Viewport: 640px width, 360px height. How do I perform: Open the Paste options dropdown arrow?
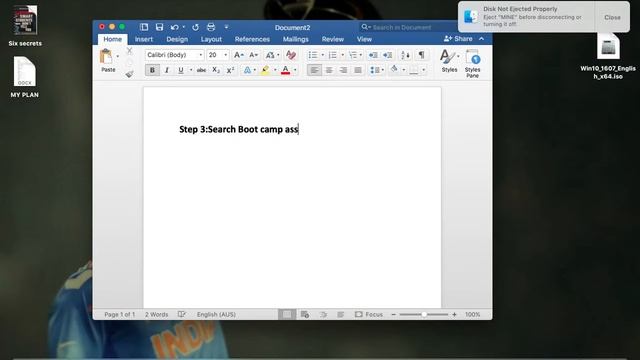(x=118, y=56)
